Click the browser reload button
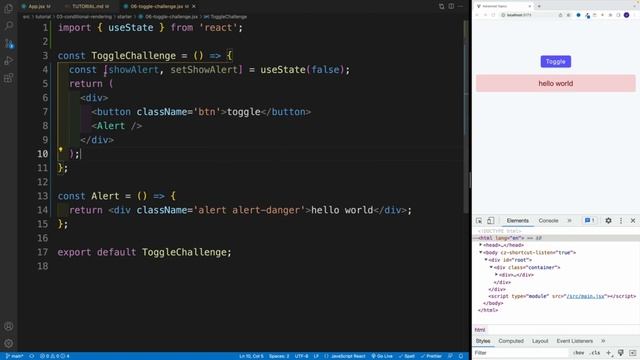Viewport: 640px width, 360px height. pos(493,15)
